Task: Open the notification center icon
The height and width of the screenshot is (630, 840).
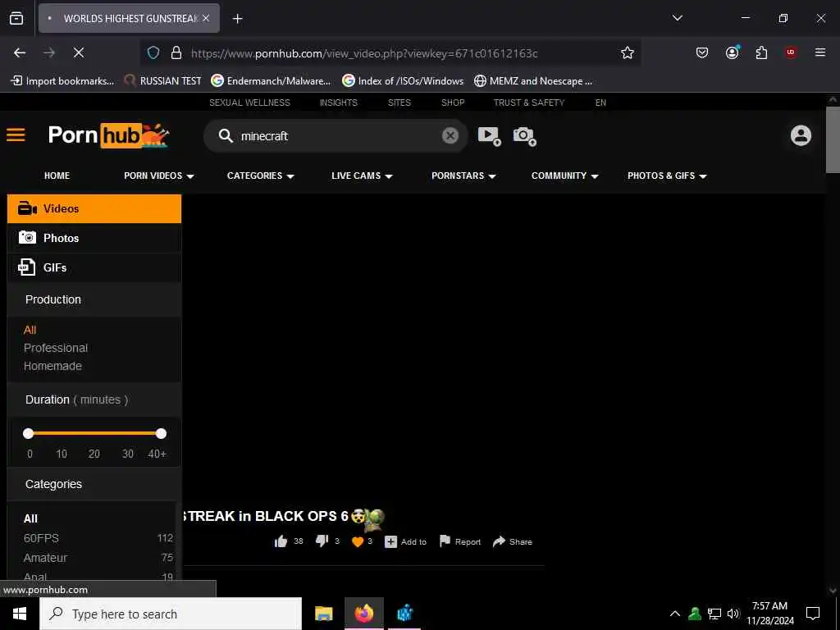Action: pyautogui.click(x=813, y=614)
